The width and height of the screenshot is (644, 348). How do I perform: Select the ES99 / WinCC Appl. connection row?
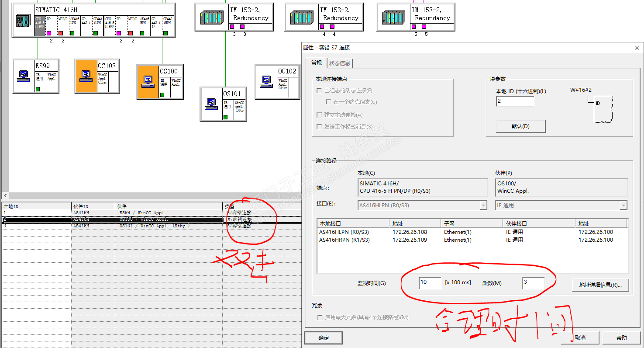[151, 213]
